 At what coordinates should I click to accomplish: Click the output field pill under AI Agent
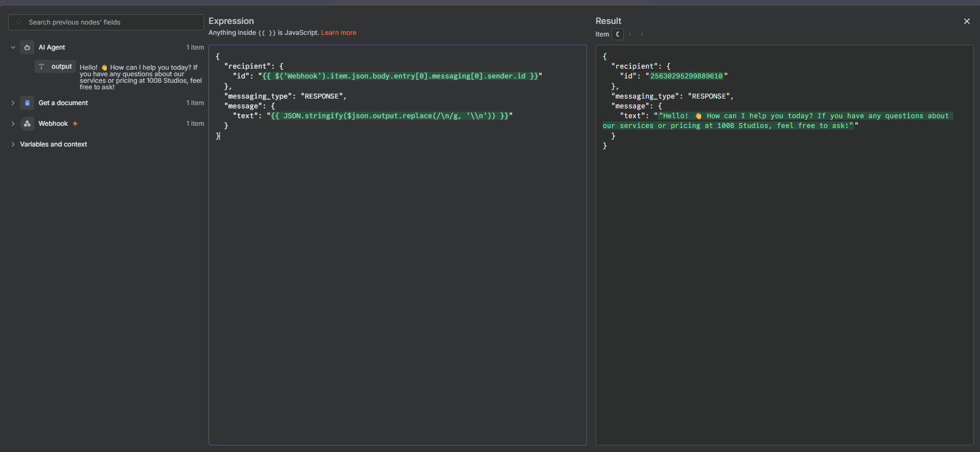click(61, 66)
